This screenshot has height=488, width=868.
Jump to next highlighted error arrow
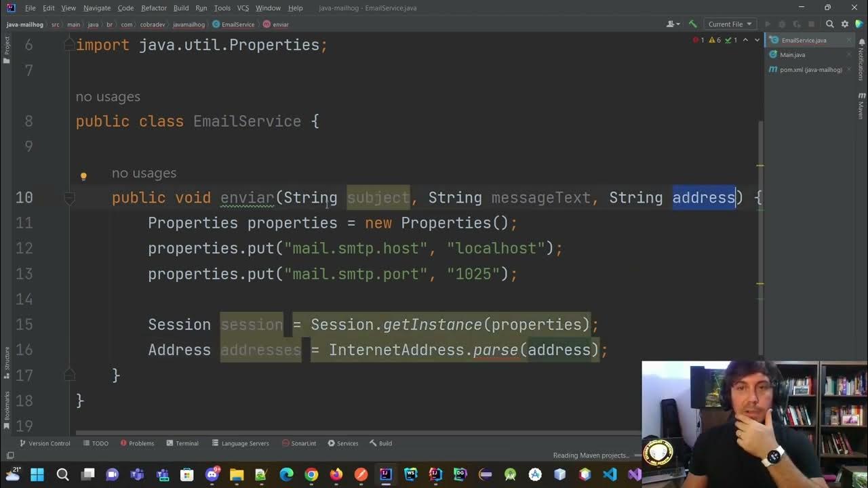[757, 40]
